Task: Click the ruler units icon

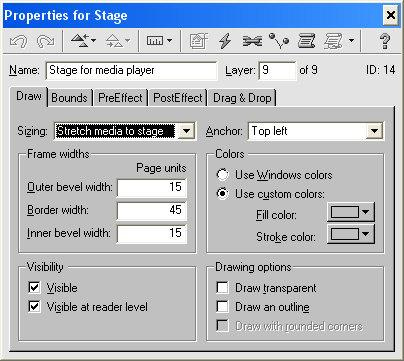Action: pos(155,41)
